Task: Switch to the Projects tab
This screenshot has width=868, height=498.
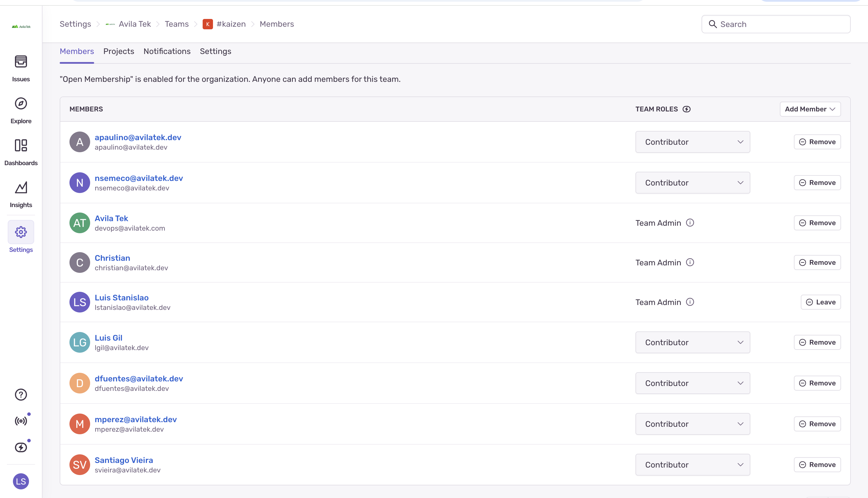Action: click(119, 51)
